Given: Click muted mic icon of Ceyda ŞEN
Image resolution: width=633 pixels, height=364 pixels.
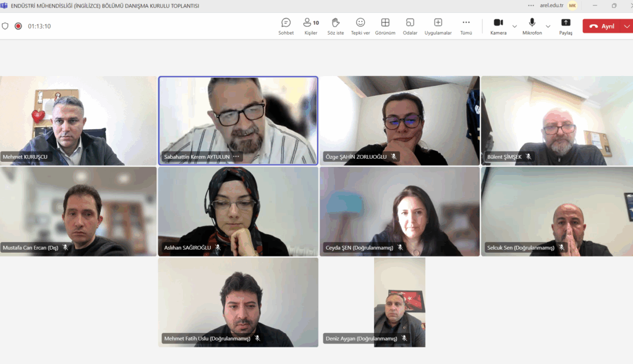Looking at the screenshot, I should [x=401, y=247].
